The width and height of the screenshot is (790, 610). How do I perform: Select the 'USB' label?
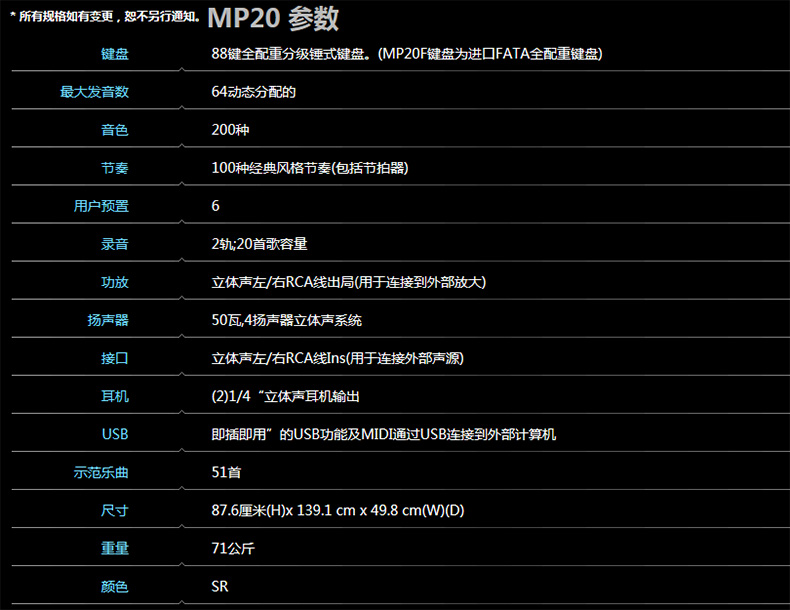(x=115, y=434)
